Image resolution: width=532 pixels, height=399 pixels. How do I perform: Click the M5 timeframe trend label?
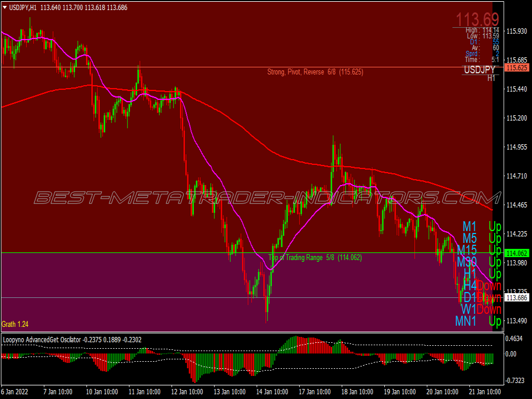pos(469,239)
